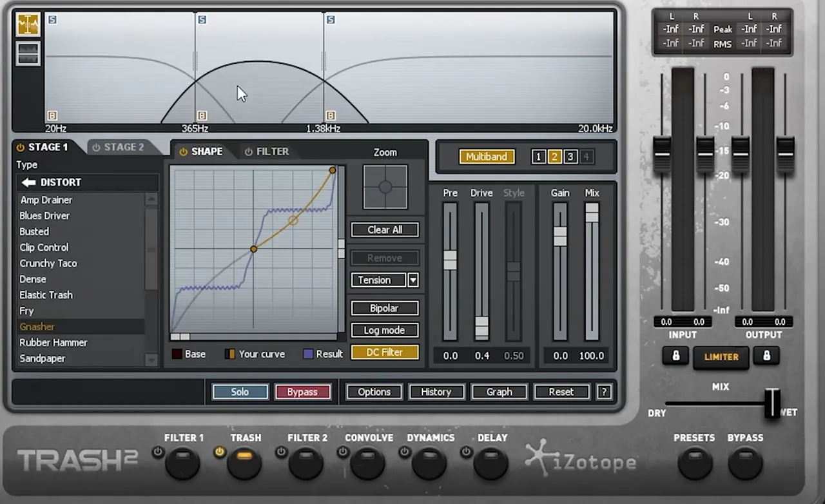
Task: Open the FILTER 1 module knob button
Action: pos(182,463)
